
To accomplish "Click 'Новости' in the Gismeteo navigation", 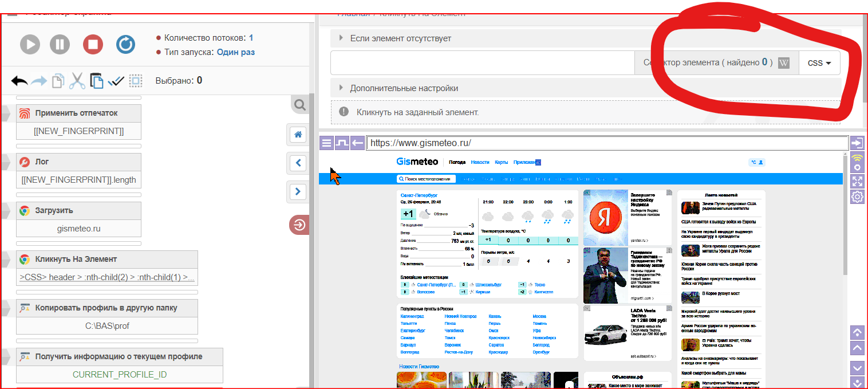I will (x=480, y=162).
